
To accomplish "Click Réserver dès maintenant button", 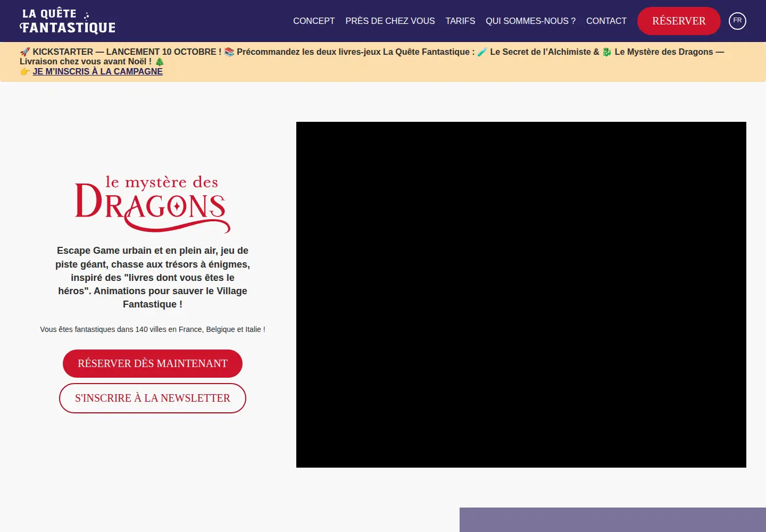I will [x=153, y=363].
